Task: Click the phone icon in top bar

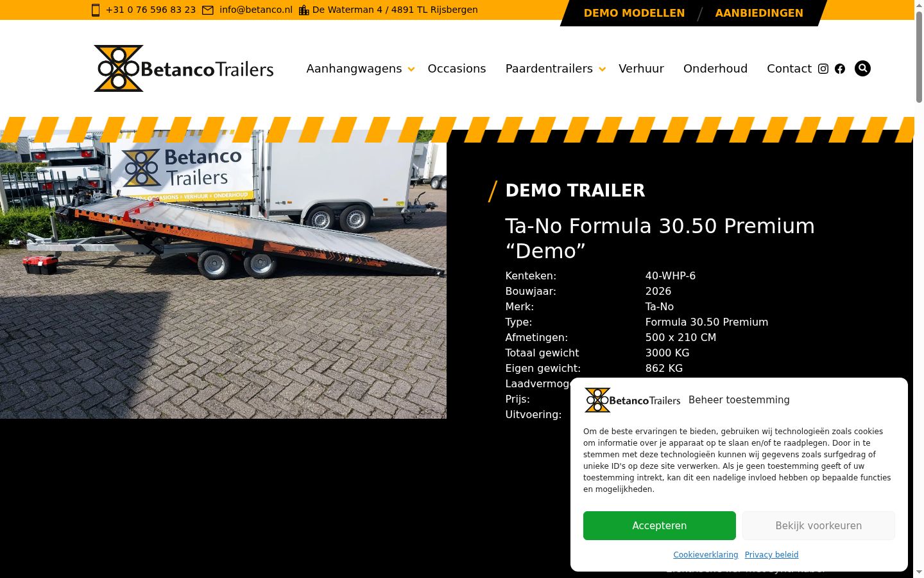Action: coord(96,10)
